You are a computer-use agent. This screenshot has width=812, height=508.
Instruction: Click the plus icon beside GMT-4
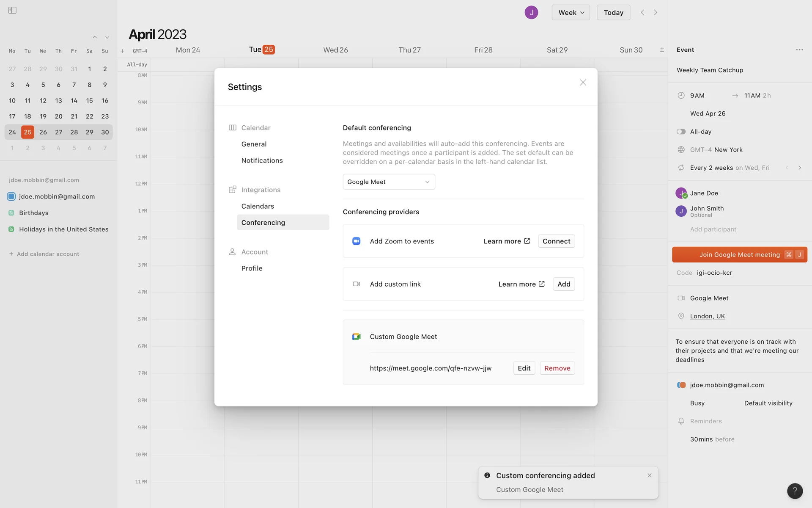[x=122, y=51]
